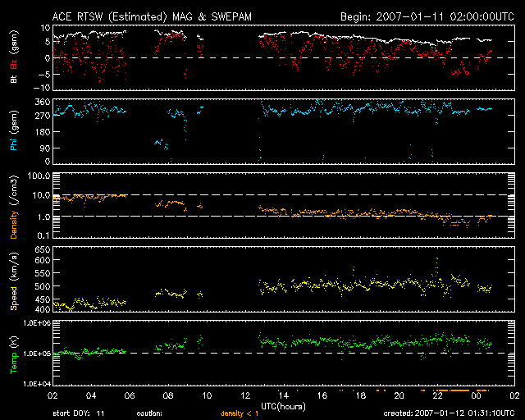
Task: Click the 14 hour tick label
Action: (x=283, y=395)
